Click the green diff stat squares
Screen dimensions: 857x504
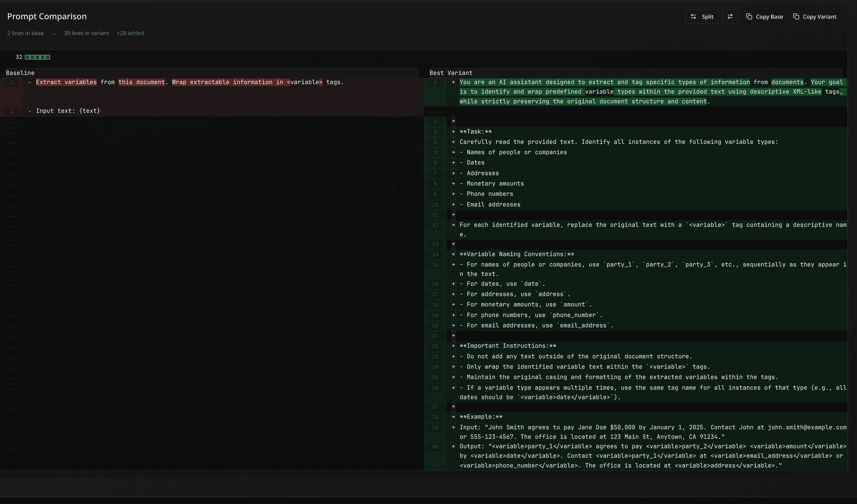point(37,57)
